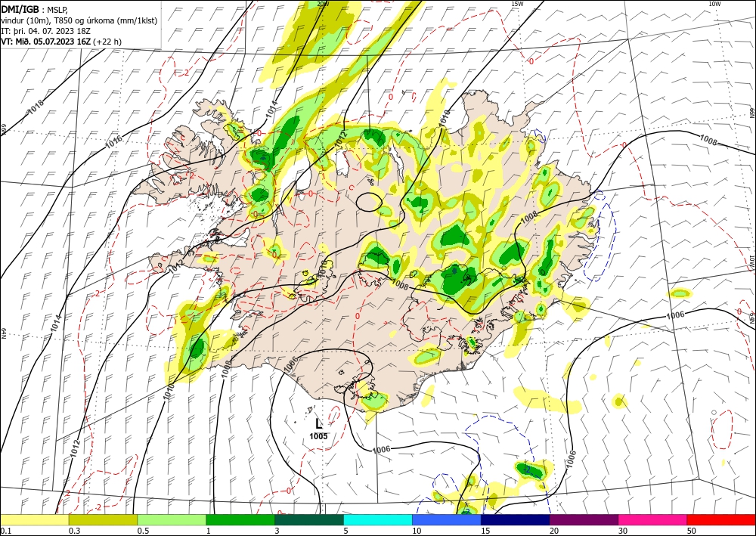
Task: Click the dark green 3–5 legend band
Action: click(x=309, y=519)
